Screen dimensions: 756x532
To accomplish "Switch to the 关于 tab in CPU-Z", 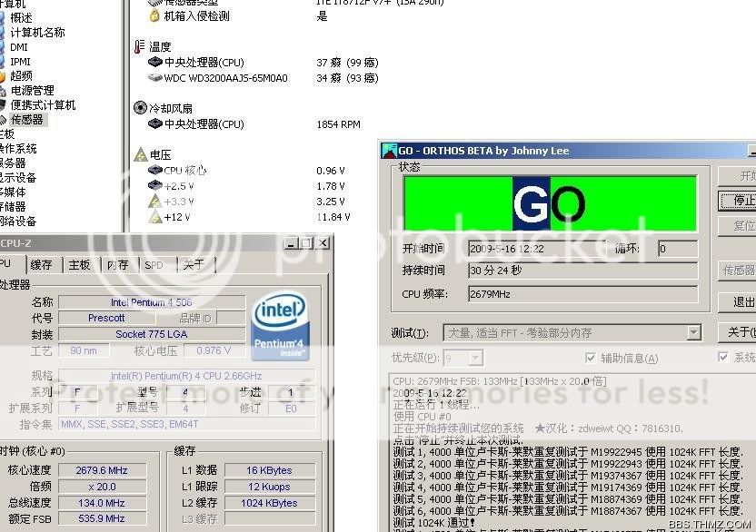I will click(194, 264).
